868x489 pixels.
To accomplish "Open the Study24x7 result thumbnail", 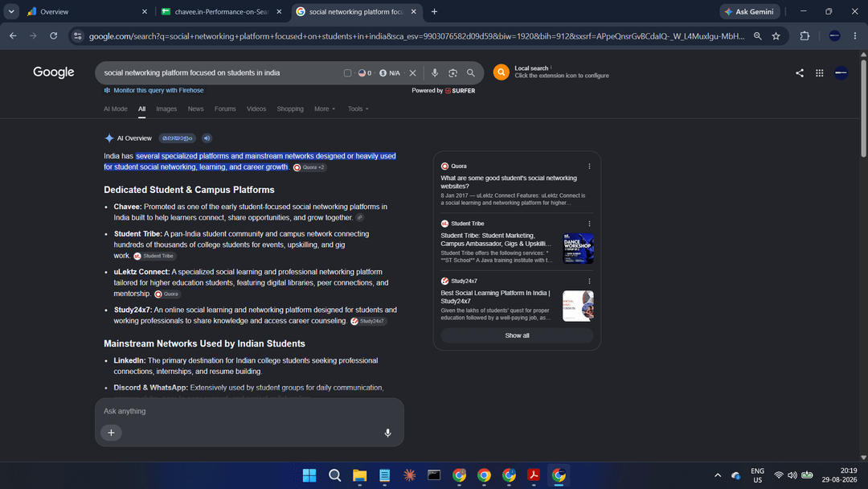I will pyautogui.click(x=578, y=306).
